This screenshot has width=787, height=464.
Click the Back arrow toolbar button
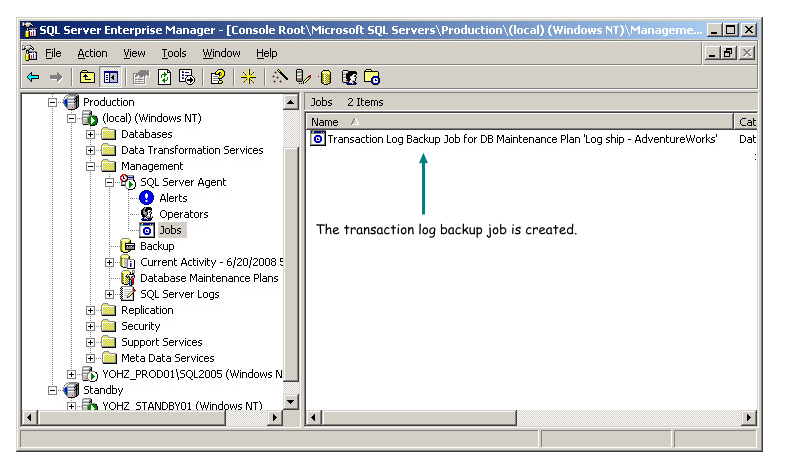coord(33,77)
